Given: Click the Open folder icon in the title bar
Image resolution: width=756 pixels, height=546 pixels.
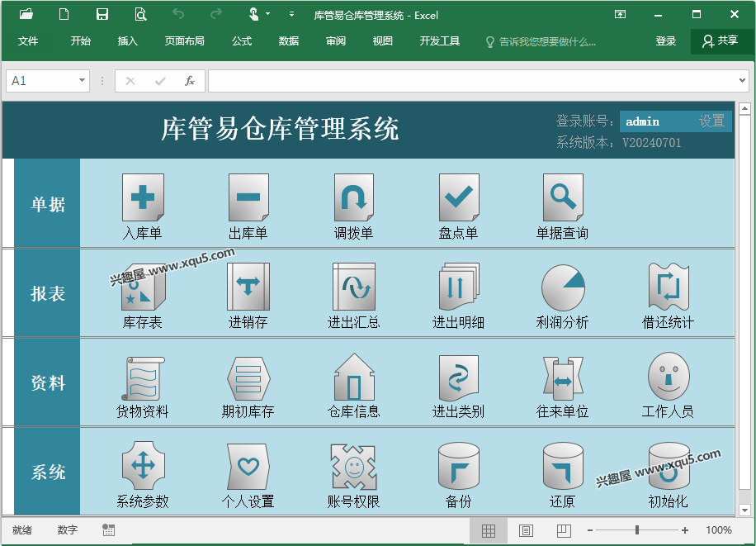Looking at the screenshot, I should click(x=26, y=14).
